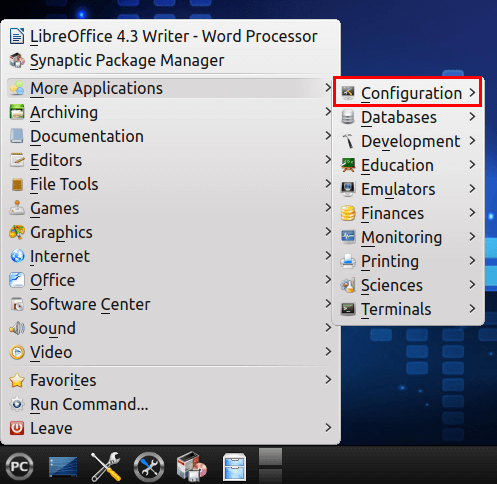Image resolution: width=497 pixels, height=484 pixels.
Task: Click the blue desktop panel icon in taskbar
Action: click(63, 467)
